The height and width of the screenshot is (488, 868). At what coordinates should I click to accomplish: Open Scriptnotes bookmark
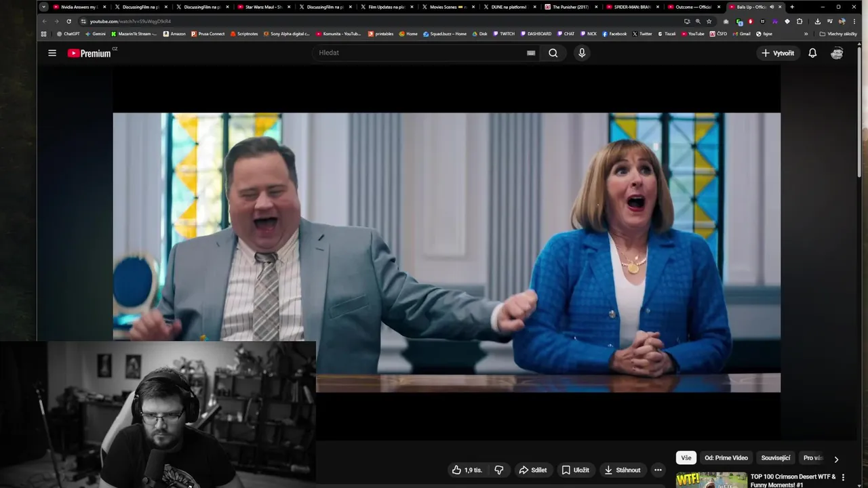coord(244,33)
